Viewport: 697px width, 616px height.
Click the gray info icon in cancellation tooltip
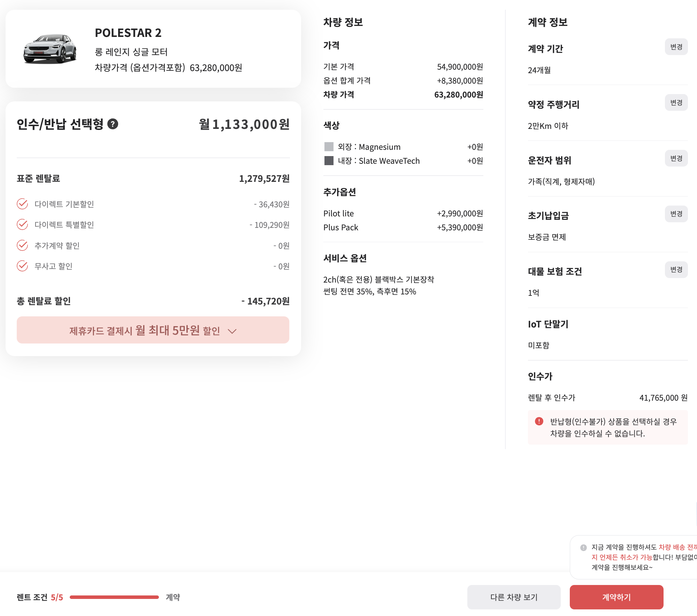tap(583, 547)
